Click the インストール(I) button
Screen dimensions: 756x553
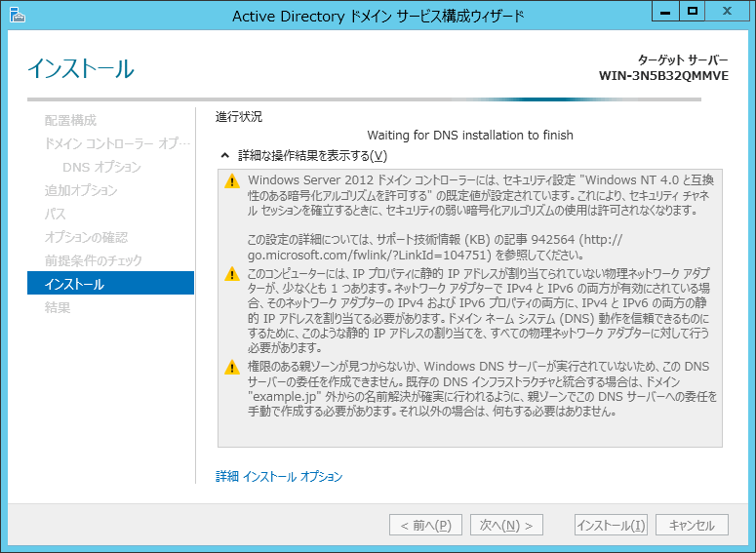[611, 525]
